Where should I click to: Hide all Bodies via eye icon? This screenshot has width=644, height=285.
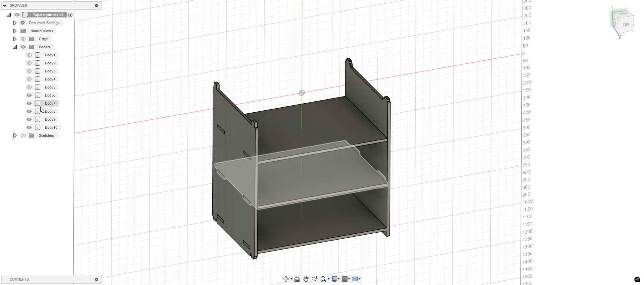click(23, 47)
